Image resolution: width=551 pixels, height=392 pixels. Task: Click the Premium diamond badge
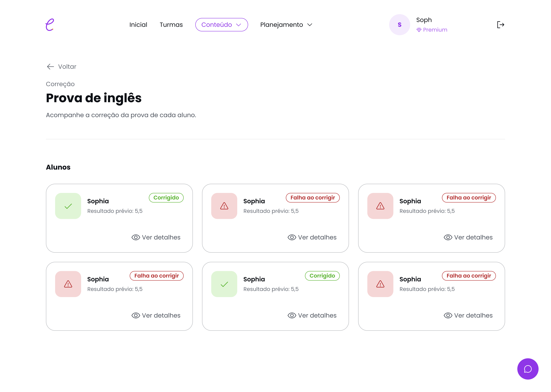[x=432, y=30]
